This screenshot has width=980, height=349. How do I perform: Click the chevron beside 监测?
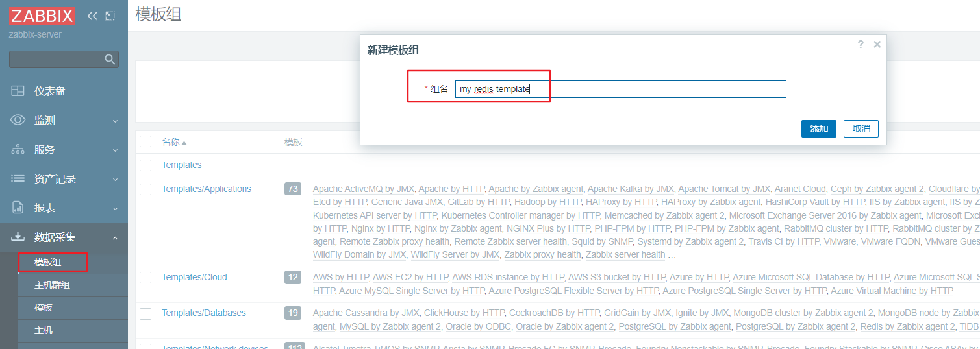click(115, 121)
